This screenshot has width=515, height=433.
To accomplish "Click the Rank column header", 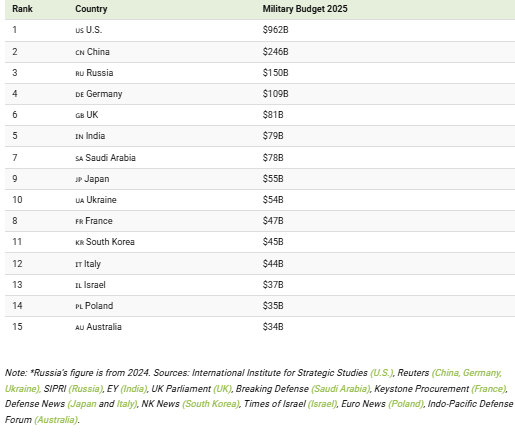I will (x=22, y=9).
